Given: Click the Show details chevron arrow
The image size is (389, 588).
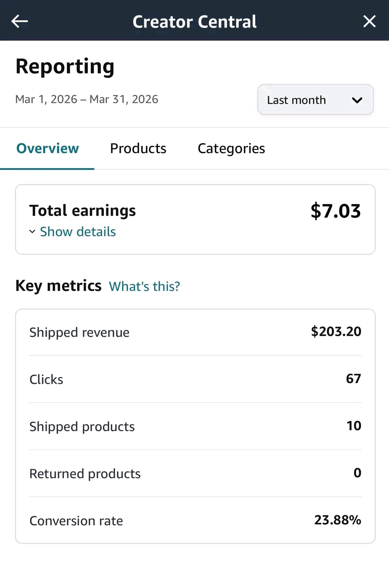Looking at the screenshot, I should pyautogui.click(x=32, y=231).
